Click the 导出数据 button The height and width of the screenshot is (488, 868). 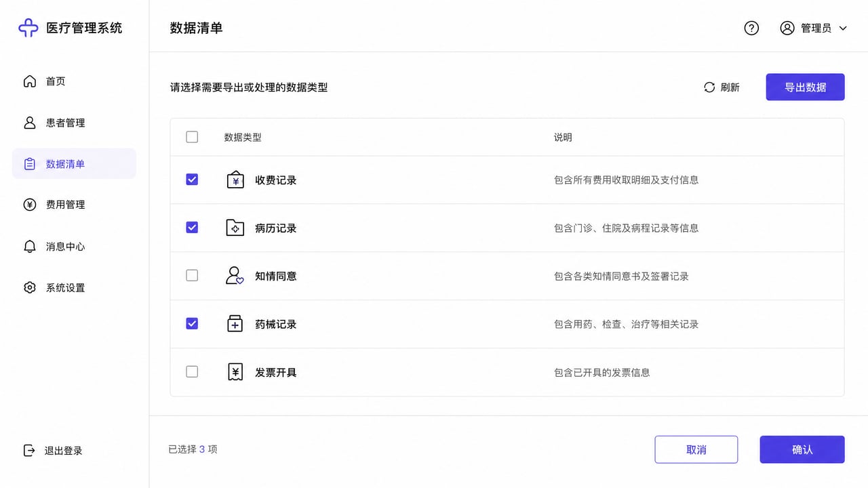(805, 87)
